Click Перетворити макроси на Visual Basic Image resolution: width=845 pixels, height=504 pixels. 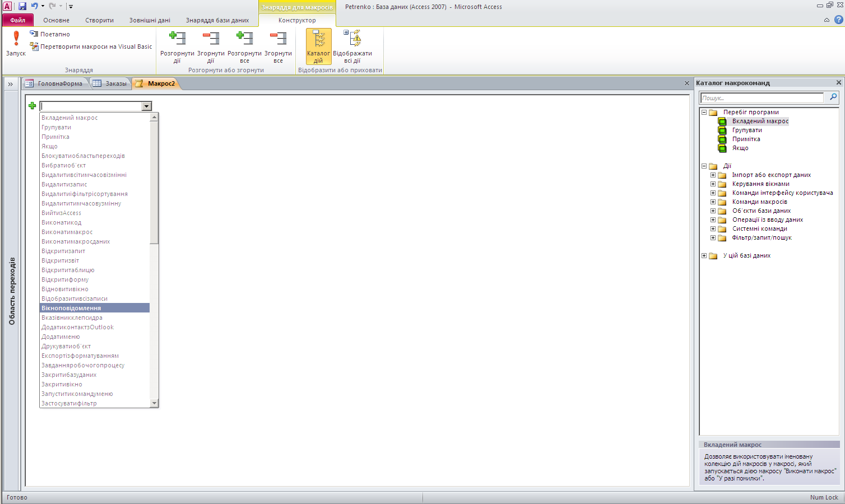pyautogui.click(x=91, y=46)
